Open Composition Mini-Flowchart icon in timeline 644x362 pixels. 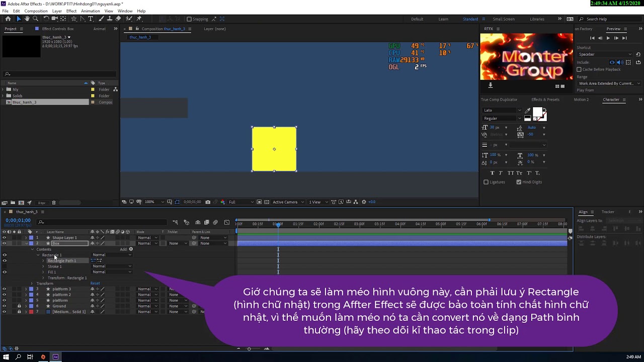point(175,222)
